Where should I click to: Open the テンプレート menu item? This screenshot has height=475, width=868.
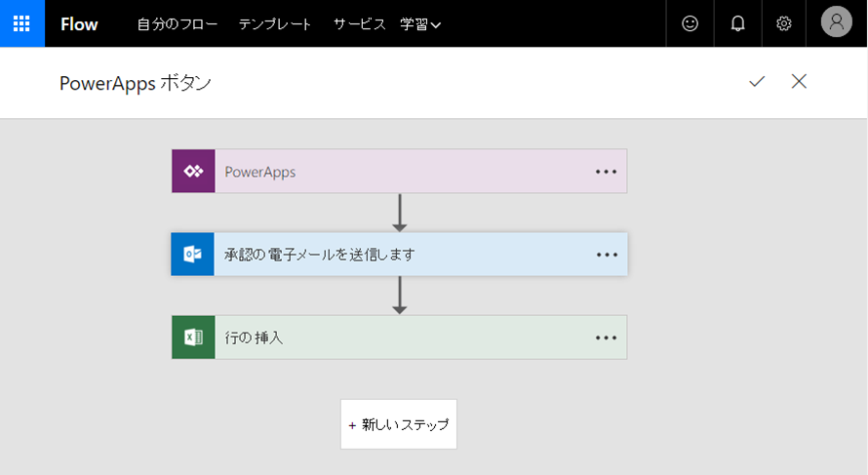275,23
